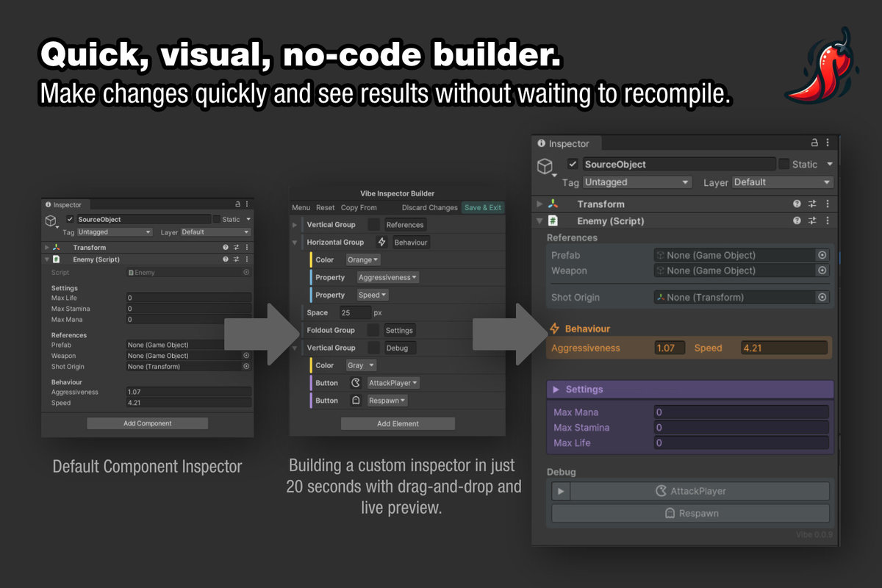
Task: Click Copy From in Vibe Inspector Builder toolbar
Action: click(359, 208)
